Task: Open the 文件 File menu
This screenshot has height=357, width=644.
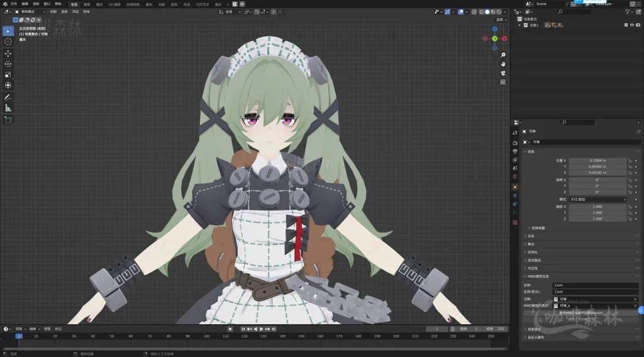Action: [x=14, y=4]
